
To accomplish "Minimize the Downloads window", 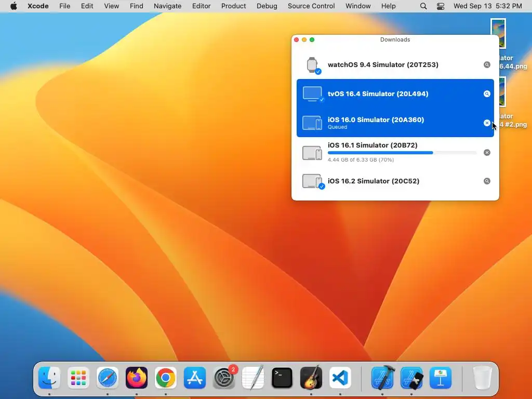I will pyautogui.click(x=304, y=39).
